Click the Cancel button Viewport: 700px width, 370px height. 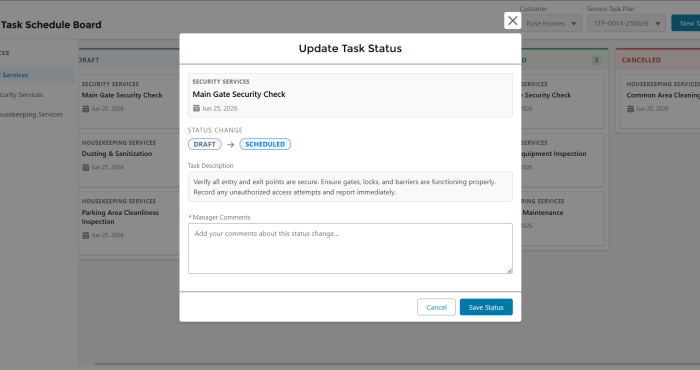coord(436,307)
